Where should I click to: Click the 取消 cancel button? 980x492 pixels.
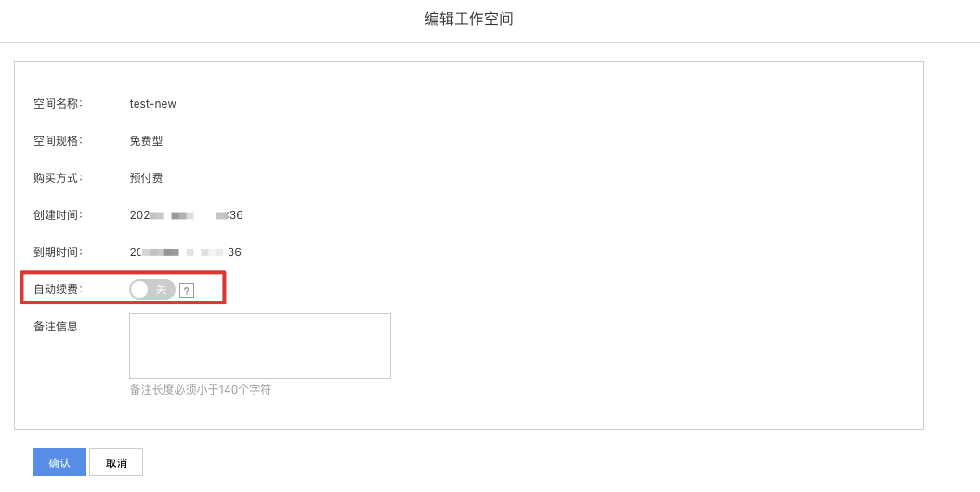116,462
